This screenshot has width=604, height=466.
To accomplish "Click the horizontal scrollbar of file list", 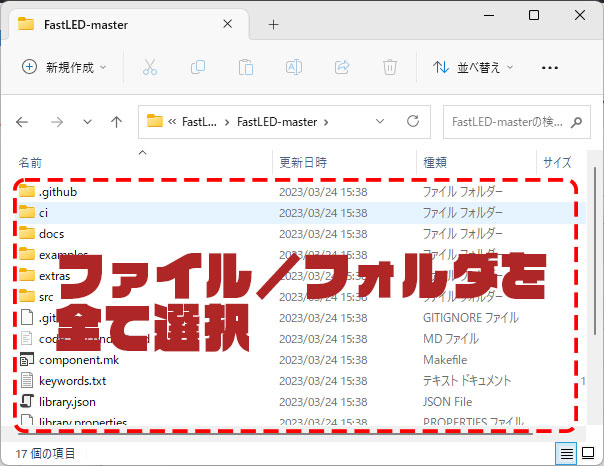I will tap(275, 434).
